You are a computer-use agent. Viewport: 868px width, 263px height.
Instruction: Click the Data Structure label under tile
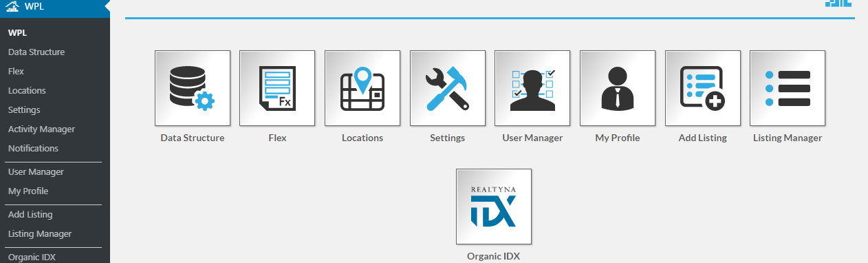(x=193, y=138)
